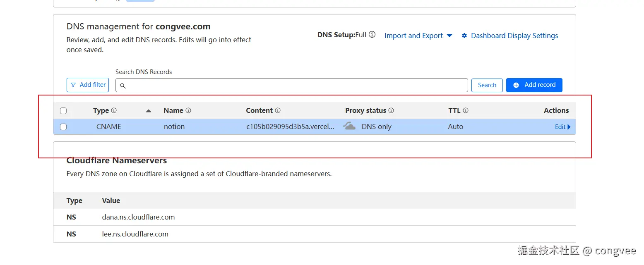Click the DNS Setup info icon
Image resolution: width=644 pixels, height=265 pixels.
point(372,35)
